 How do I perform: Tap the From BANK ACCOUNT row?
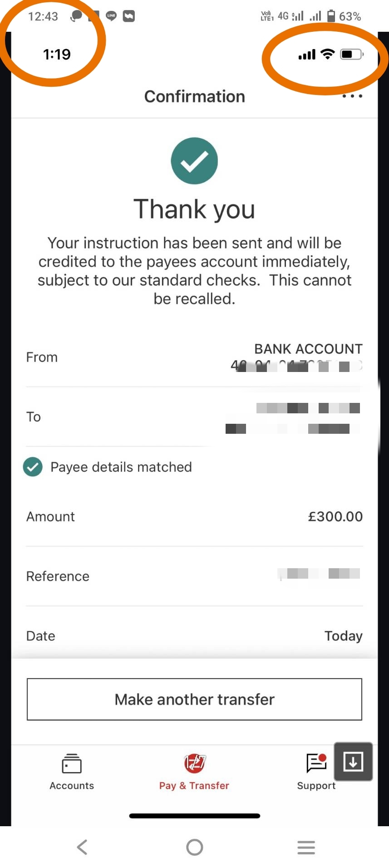pos(194,357)
